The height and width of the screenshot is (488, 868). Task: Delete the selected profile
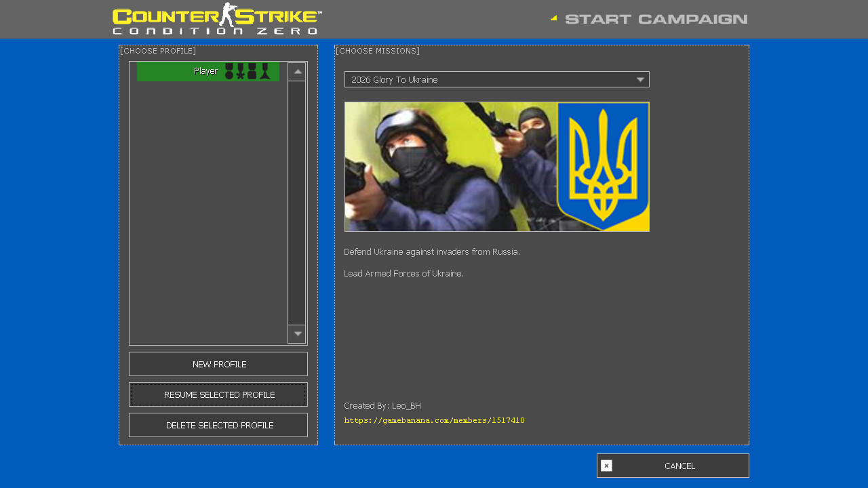tap(218, 425)
